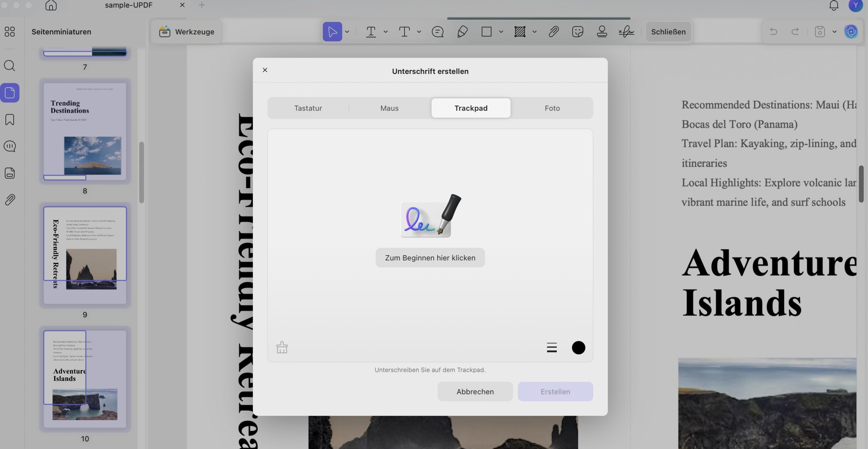The width and height of the screenshot is (868, 449).
Task: Expand the hatched highlight dropdown arrow
Action: pos(535,32)
